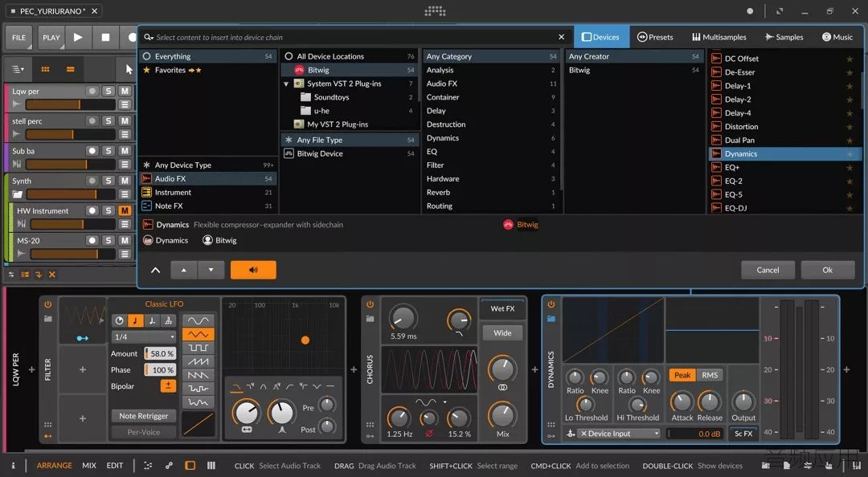Toggle record arm on the MS-20 track
Screen dimensions: 868x477
point(92,240)
